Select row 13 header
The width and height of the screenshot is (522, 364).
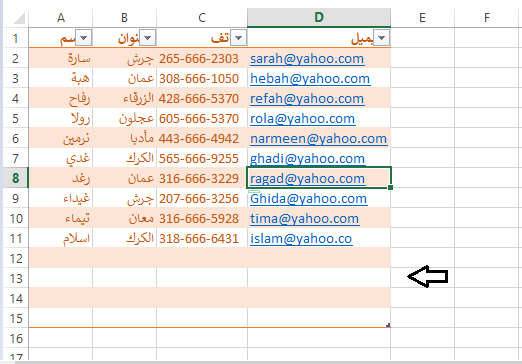coord(16,279)
